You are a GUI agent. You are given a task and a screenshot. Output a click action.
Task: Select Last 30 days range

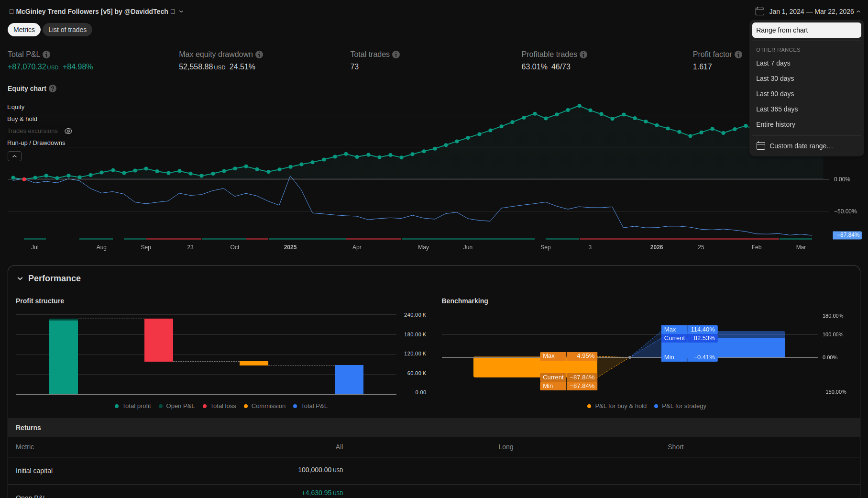775,78
